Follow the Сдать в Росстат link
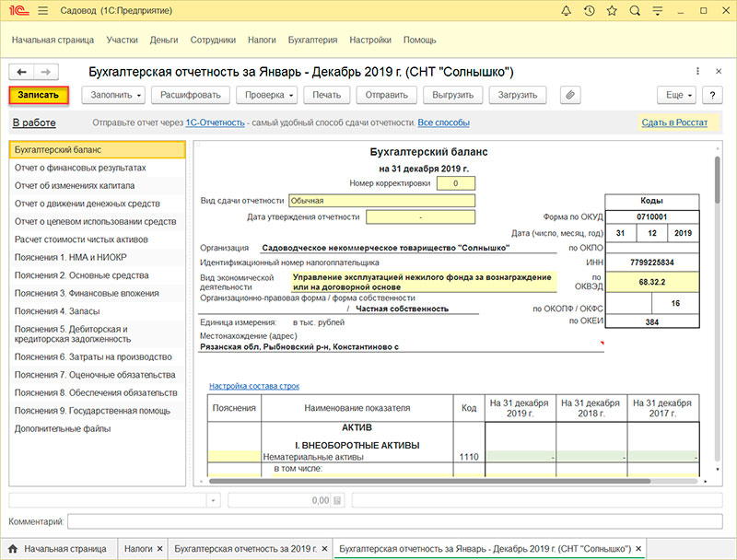Image resolution: width=737 pixels, height=560 pixels. tap(674, 122)
